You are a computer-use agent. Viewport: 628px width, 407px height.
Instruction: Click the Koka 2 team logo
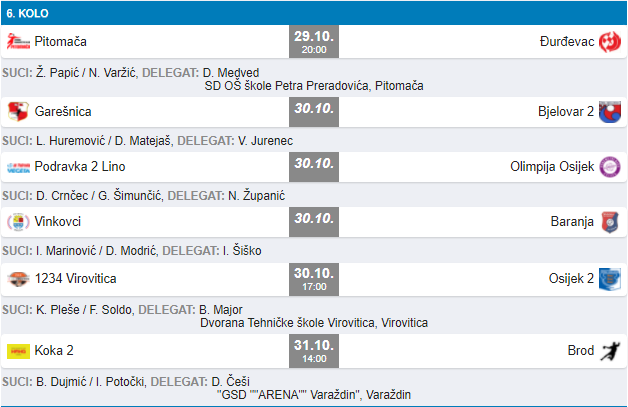point(18,350)
